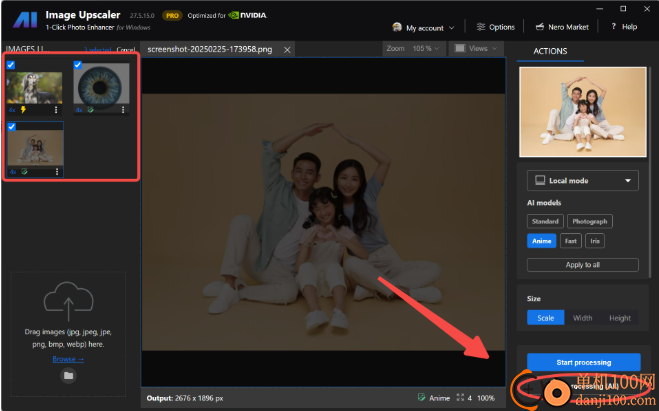The width and height of the screenshot is (659, 411).
Task: Click the PRO badge
Action: tap(172, 16)
